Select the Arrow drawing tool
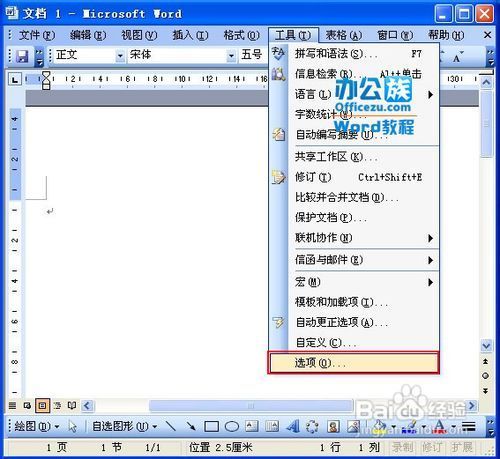The height and width of the screenshot is (459, 500). 191,426
